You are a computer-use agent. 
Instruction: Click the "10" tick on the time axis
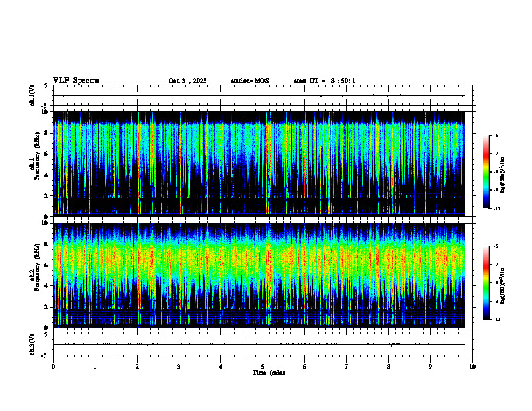pos(472,367)
